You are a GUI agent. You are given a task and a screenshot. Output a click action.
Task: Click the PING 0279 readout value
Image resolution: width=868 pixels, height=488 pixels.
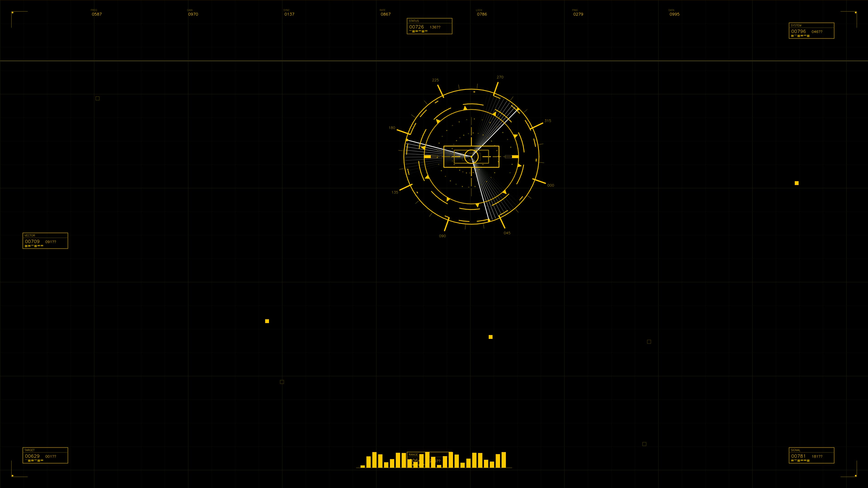tap(578, 14)
